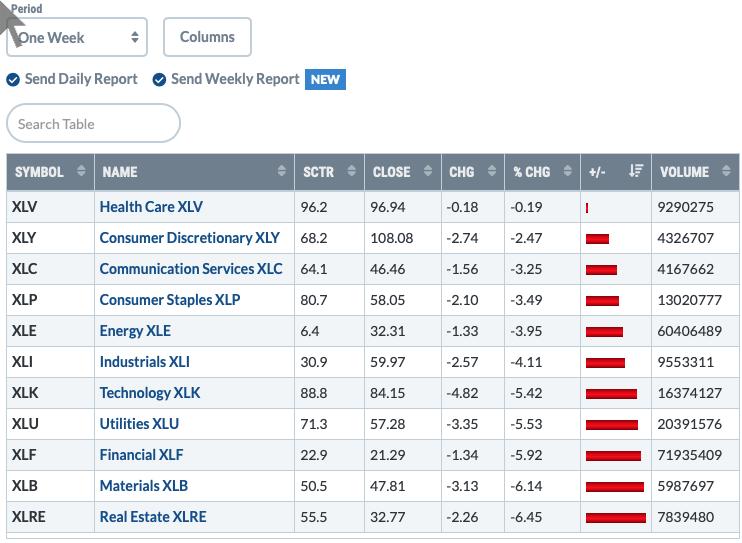Click the red change bar in XLRE row

coord(616,517)
